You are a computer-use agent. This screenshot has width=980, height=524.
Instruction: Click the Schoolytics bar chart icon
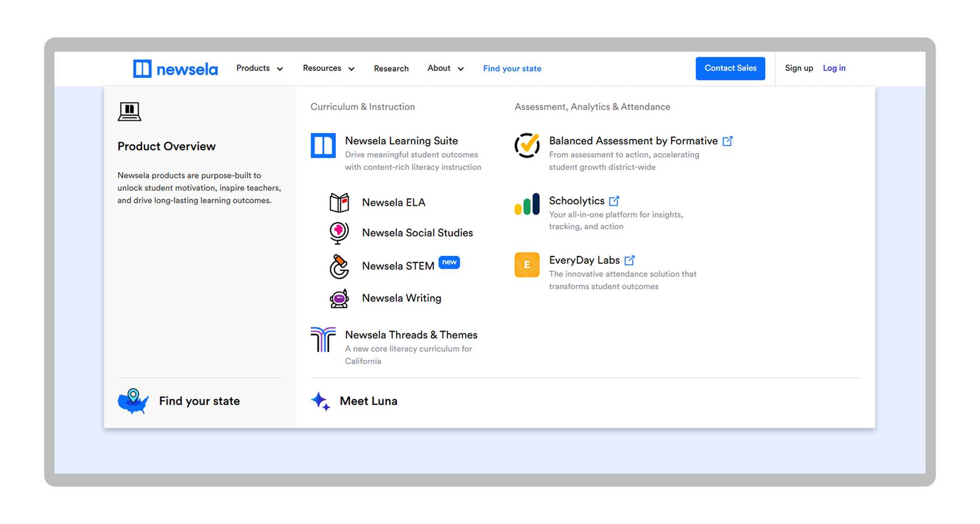click(x=527, y=204)
